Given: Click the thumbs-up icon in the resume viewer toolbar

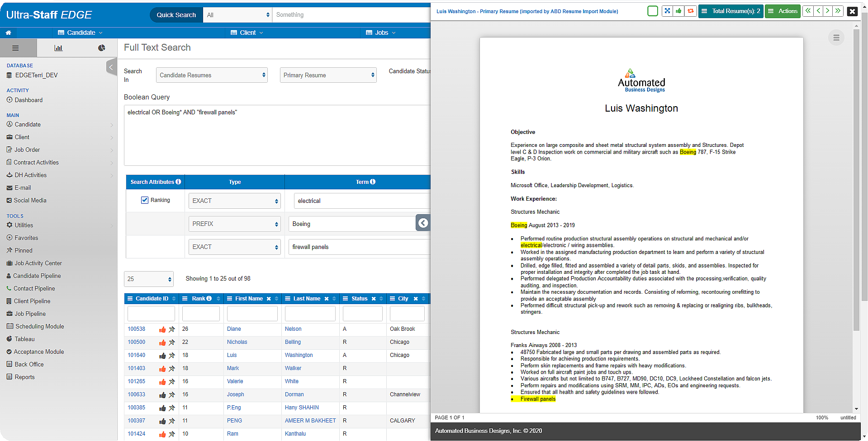Looking at the screenshot, I should tap(678, 11).
